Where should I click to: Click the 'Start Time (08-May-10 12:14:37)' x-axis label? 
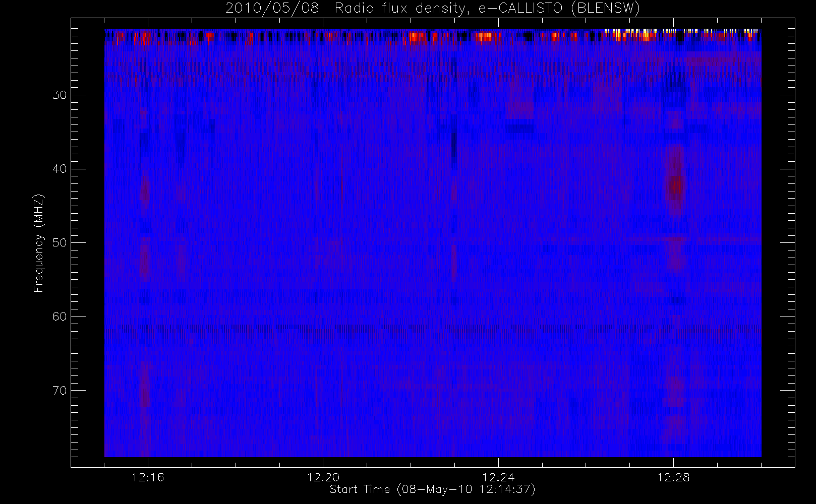432,489
